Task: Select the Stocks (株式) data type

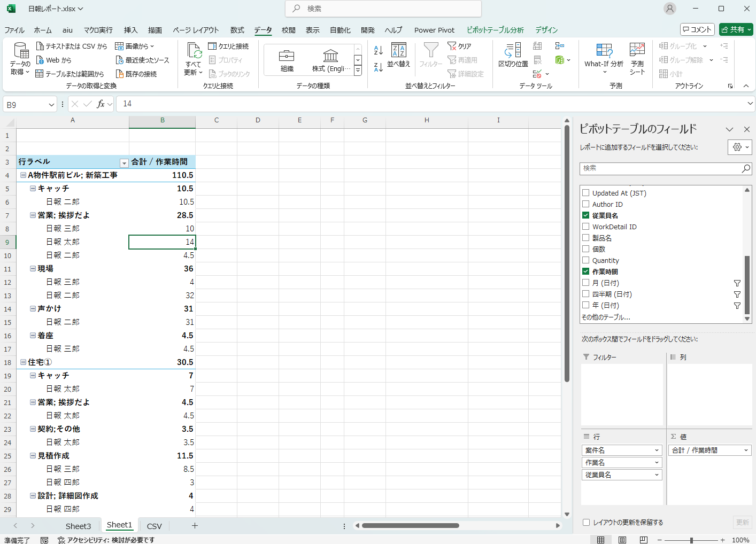Action: (x=331, y=60)
